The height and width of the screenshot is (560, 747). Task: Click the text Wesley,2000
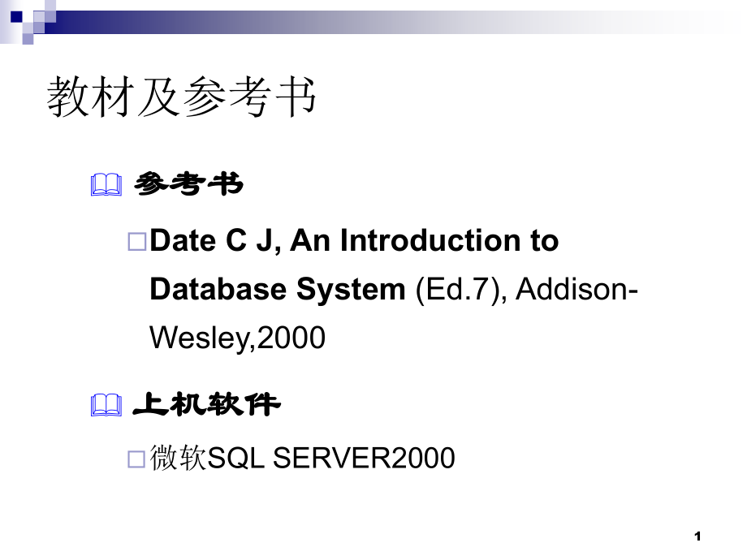(238, 338)
